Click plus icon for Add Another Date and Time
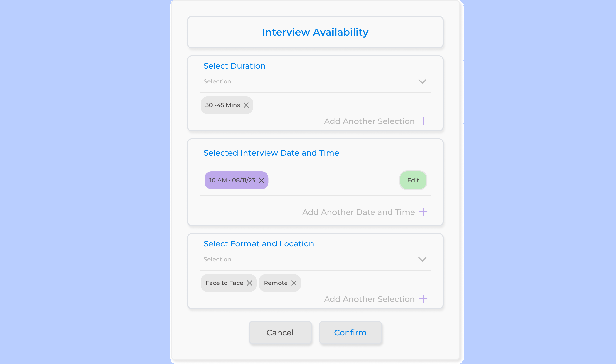Screen dimensions: 616x364 click(423, 212)
